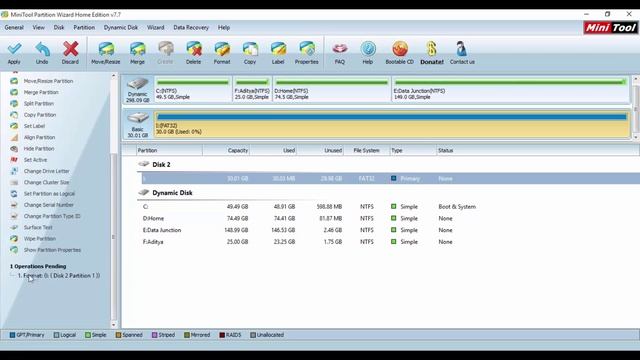
Task: Open the Wizard menu
Action: 156,27
